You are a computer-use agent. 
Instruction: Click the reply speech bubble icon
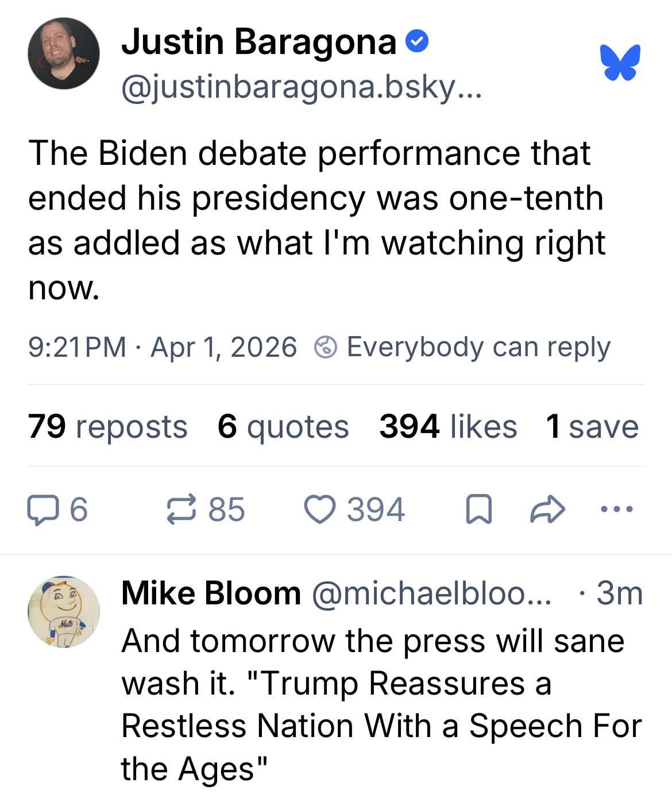coord(42,510)
